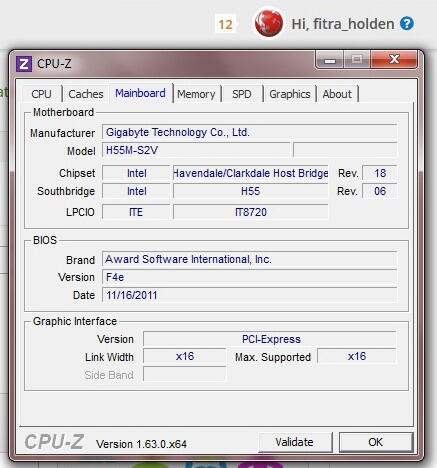Screen dimensions: 437x468
Task: Click the Manufacturer field Gigabyte Technology Co., Ltd.
Action: 249,132
